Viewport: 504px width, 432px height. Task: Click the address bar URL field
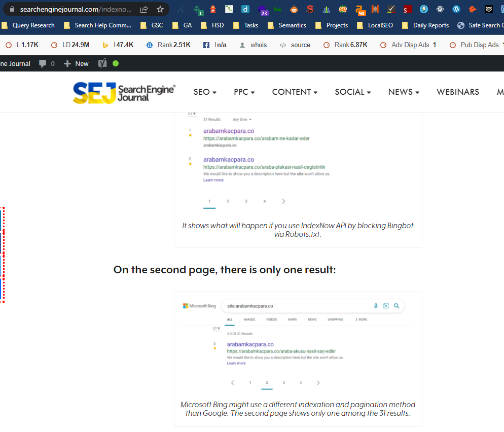(76, 9)
